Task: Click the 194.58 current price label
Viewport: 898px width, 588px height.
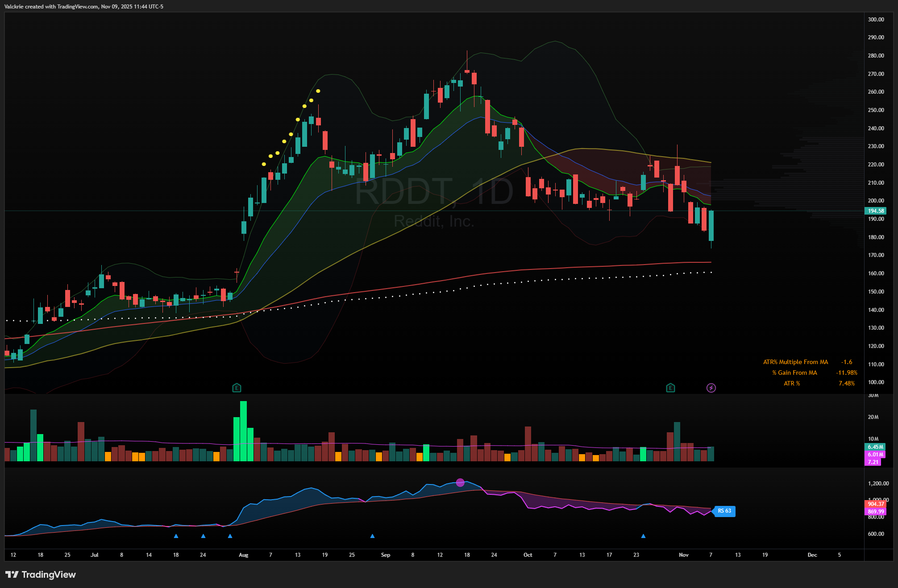Action: pyautogui.click(x=876, y=211)
